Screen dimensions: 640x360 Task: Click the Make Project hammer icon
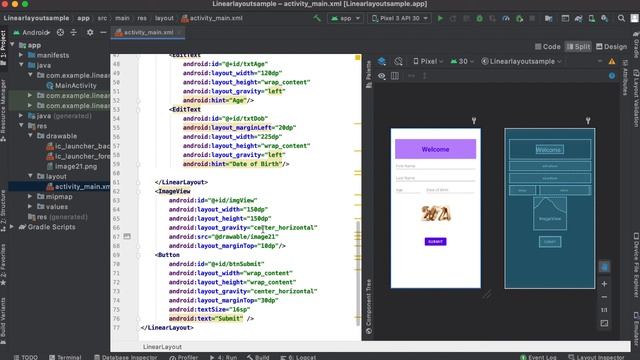[317, 18]
